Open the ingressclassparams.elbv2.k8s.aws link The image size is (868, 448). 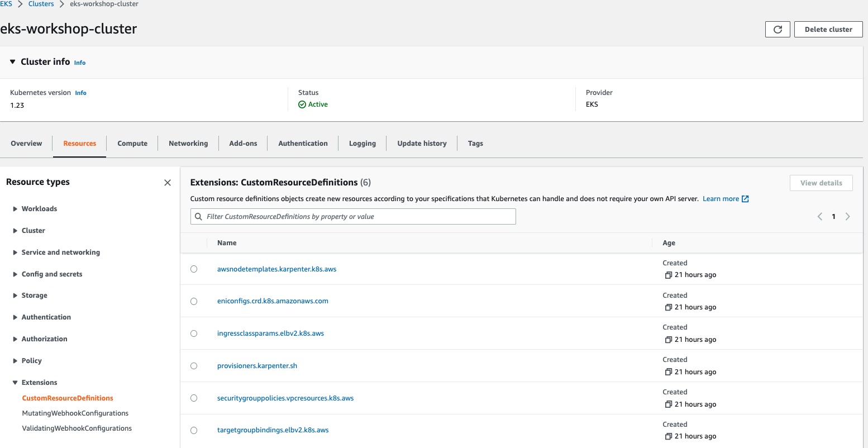point(270,333)
